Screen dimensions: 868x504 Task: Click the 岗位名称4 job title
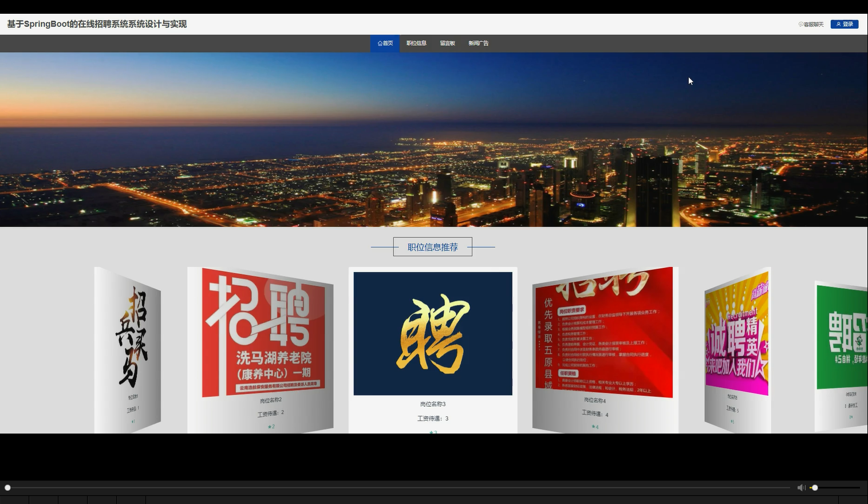pyautogui.click(x=595, y=400)
